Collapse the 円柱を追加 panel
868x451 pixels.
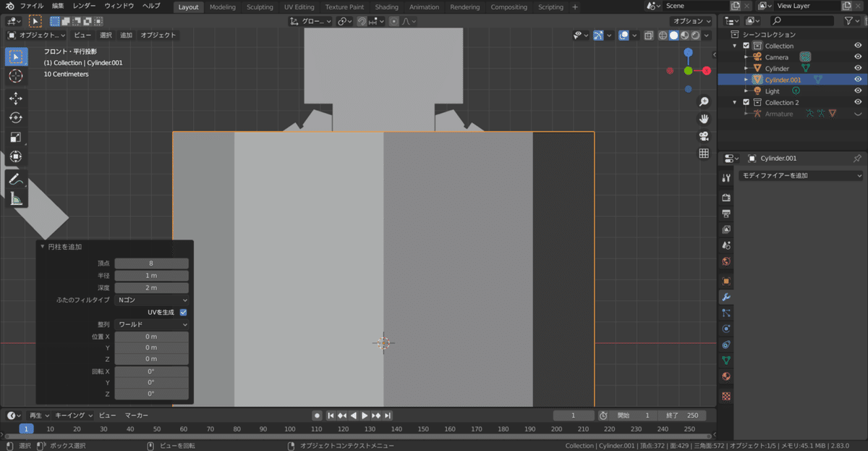coord(43,247)
